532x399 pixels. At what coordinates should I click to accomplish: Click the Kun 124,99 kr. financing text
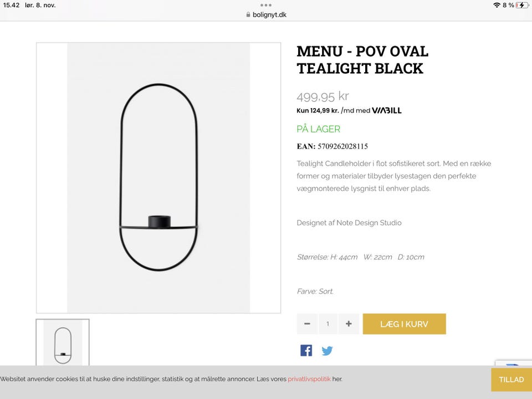point(318,110)
